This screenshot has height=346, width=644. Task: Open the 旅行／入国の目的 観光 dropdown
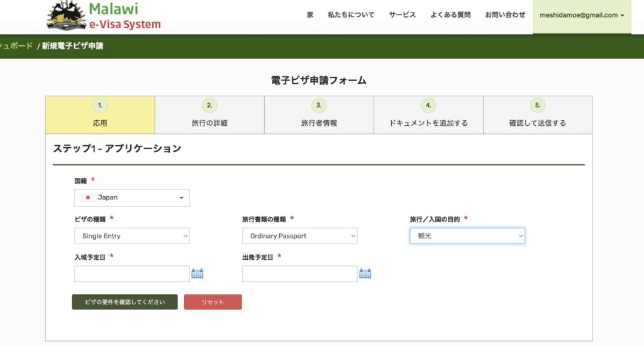[467, 236]
